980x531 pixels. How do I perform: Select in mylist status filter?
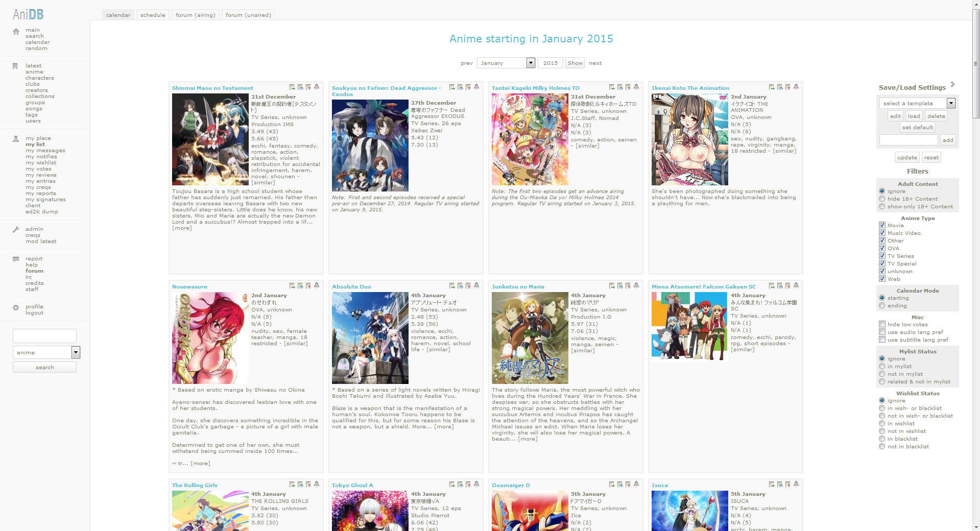(882, 367)
